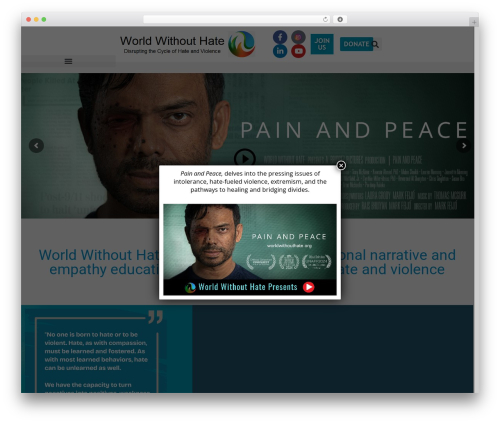Open the search magnifier icon

[376, 44]
